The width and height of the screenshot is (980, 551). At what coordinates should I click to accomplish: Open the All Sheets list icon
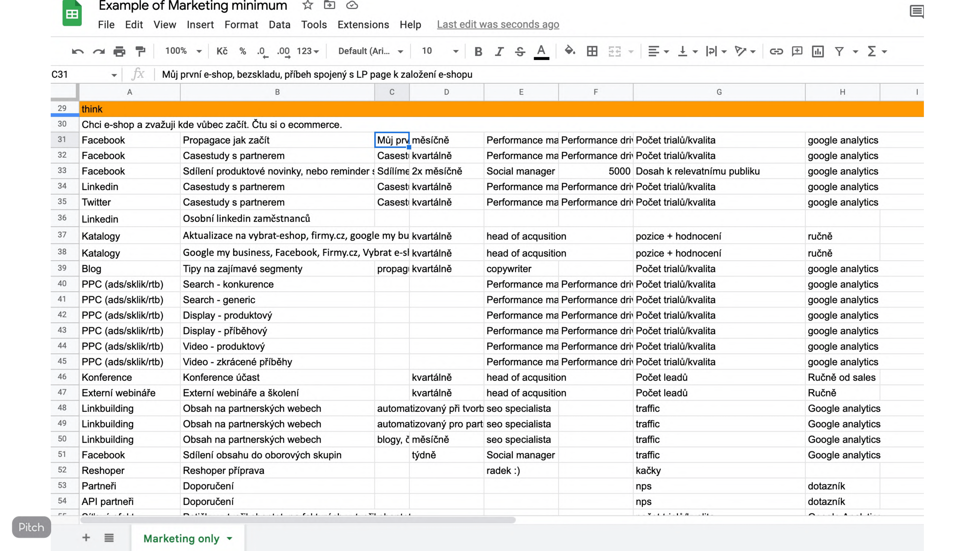pos(109,538)
